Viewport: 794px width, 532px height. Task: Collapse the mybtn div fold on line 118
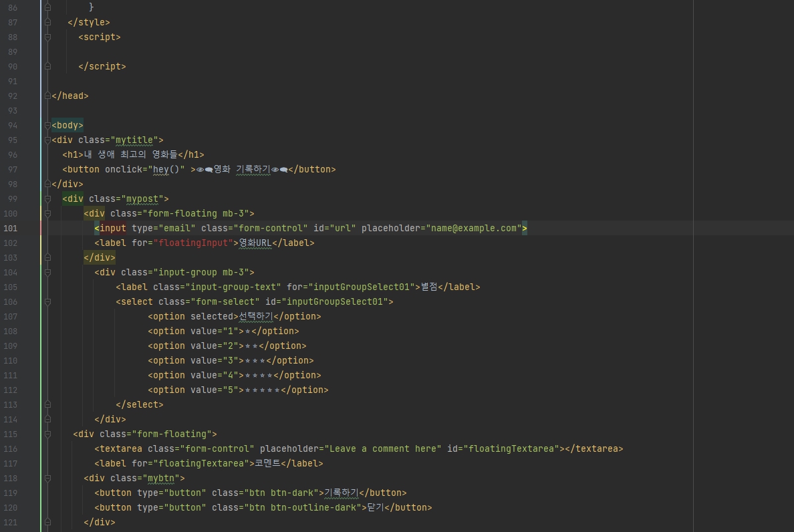pos(47,479)
